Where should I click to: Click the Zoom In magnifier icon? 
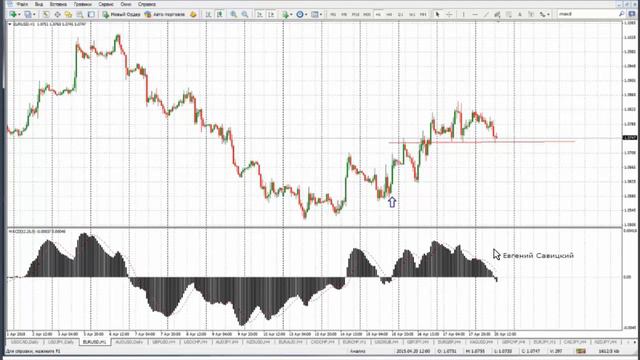click(x=233, y=14)
